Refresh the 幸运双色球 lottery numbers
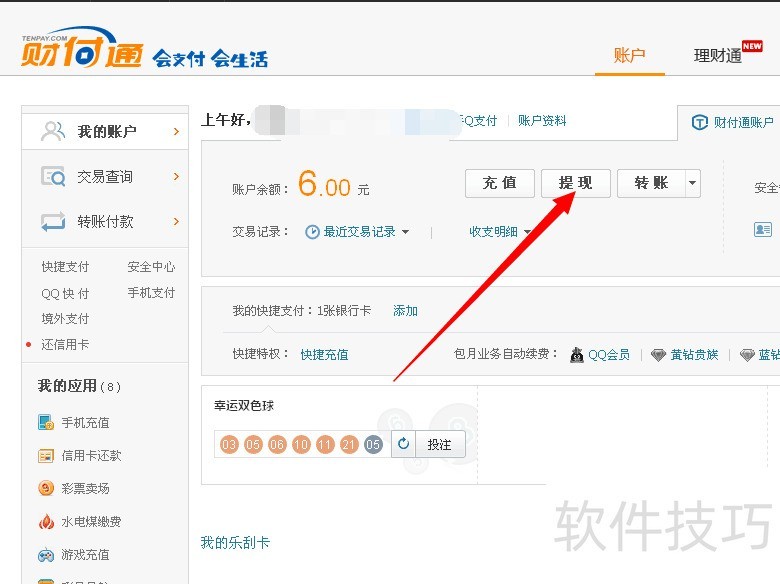780x584 pixels. tap(403, 444)
